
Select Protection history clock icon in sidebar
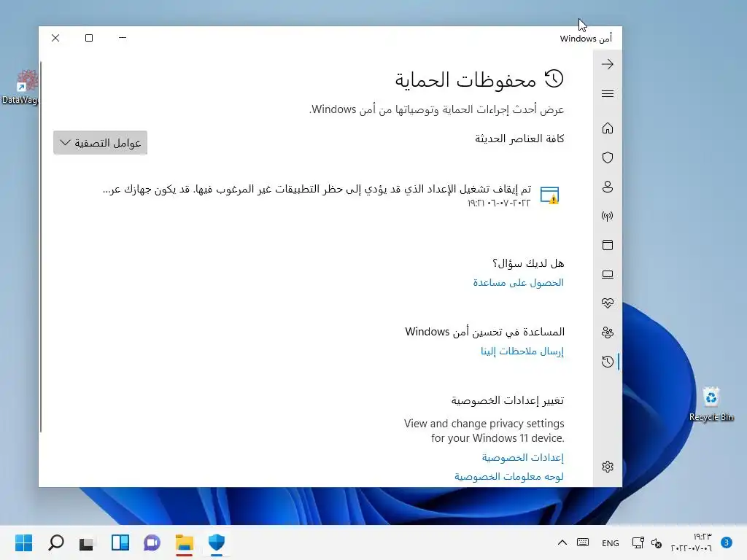coord(608,362)
